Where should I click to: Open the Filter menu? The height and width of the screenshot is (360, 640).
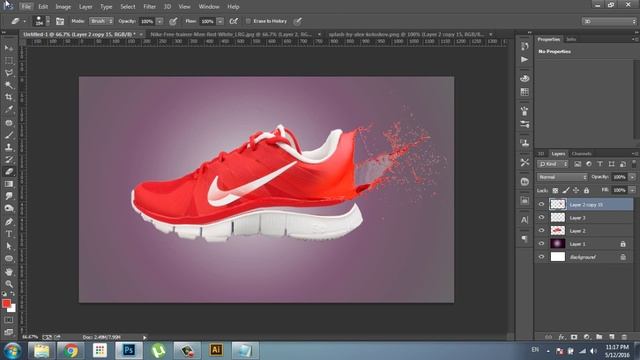(149, 7)
